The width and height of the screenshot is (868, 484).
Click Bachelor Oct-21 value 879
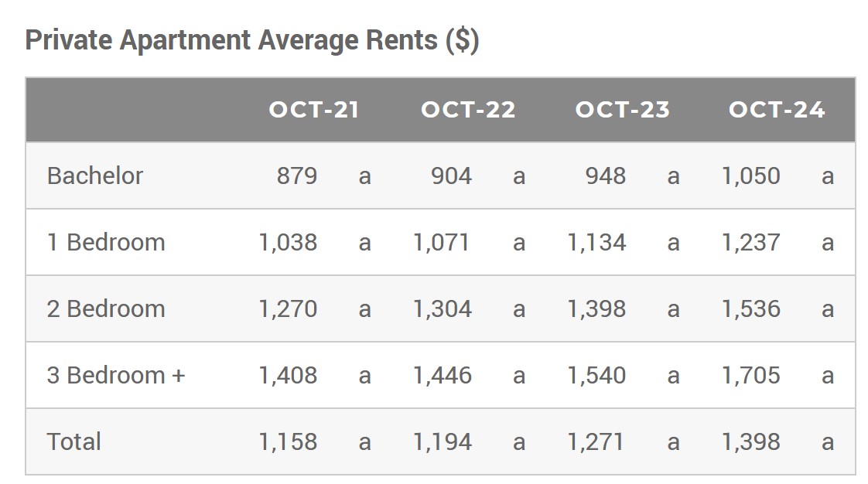pyautogui.click(x=297, y=176)
